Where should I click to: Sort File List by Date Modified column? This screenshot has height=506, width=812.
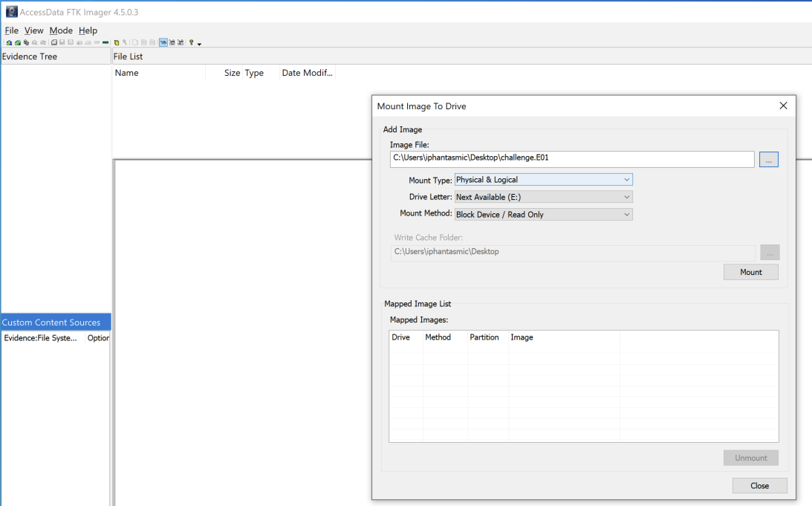point(308,73)
